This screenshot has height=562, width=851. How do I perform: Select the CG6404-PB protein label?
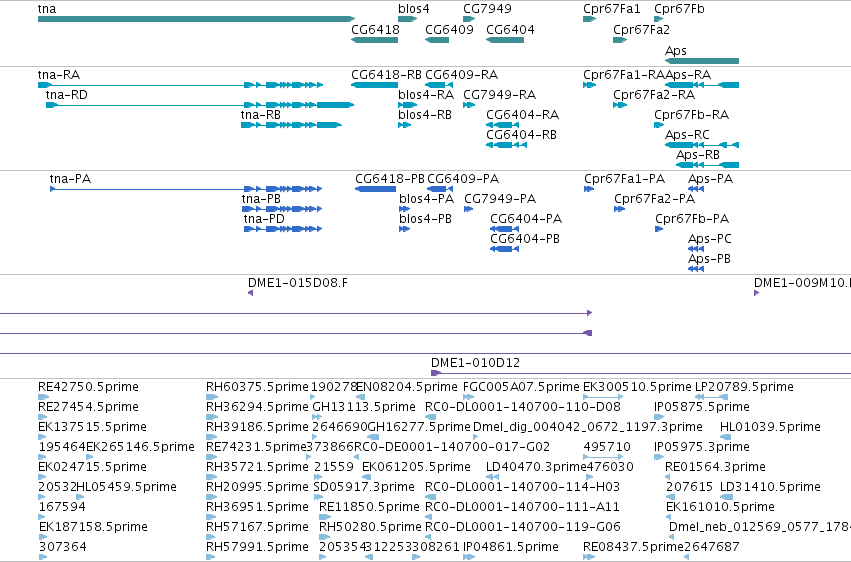(x=525, y=239)
